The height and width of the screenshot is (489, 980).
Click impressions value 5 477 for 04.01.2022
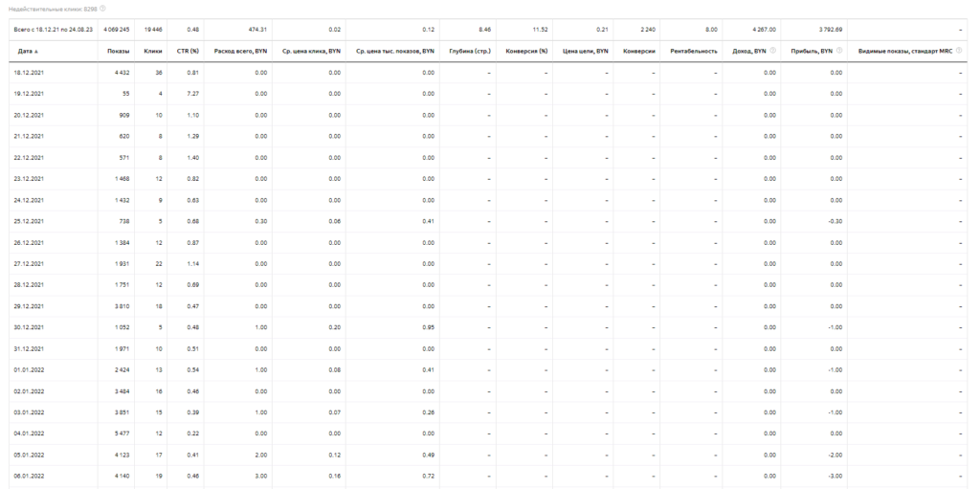pyautogui.click(x=122, y=433)
